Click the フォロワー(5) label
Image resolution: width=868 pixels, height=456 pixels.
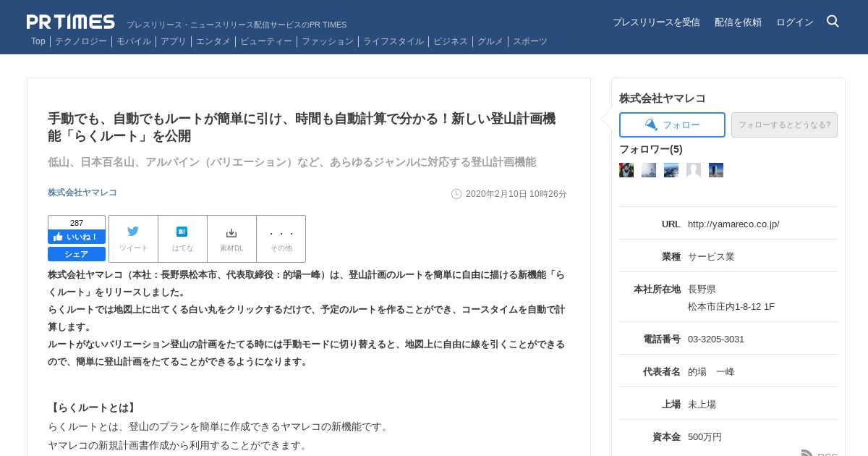click(651, 149)
